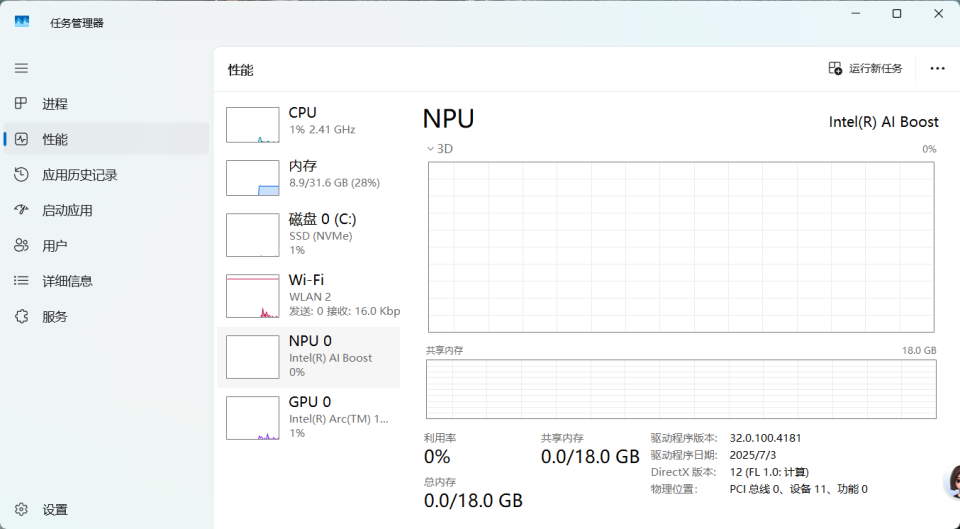Click the Task Manager app icon in title bar
This screenshot has width=960, height=529.
22,21
